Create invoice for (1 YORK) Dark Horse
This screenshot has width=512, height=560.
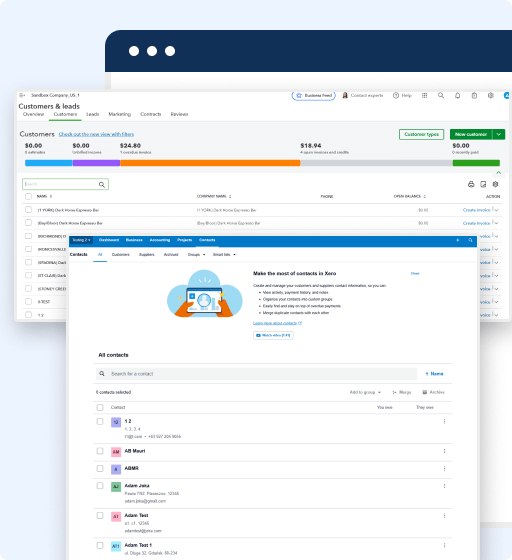coord(476,210)
